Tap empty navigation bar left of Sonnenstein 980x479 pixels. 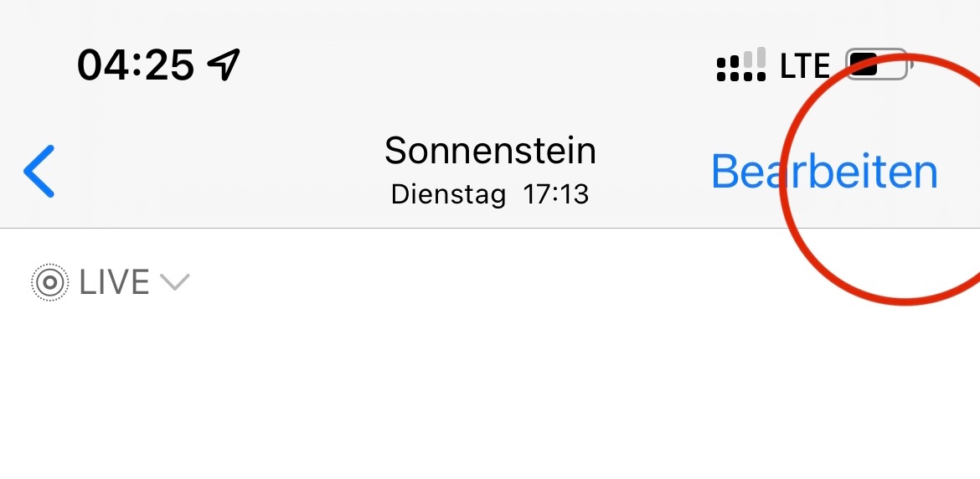209,172
